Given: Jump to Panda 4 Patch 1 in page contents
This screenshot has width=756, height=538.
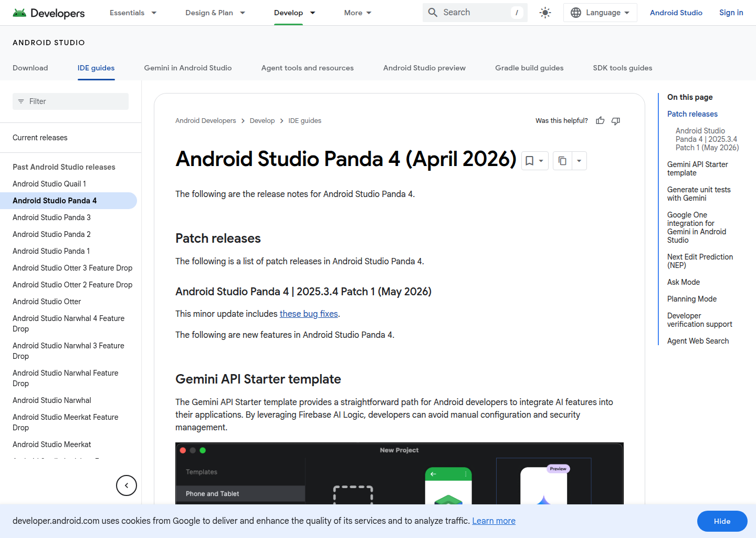Looking at the screenshot, I should coord(707,139).
